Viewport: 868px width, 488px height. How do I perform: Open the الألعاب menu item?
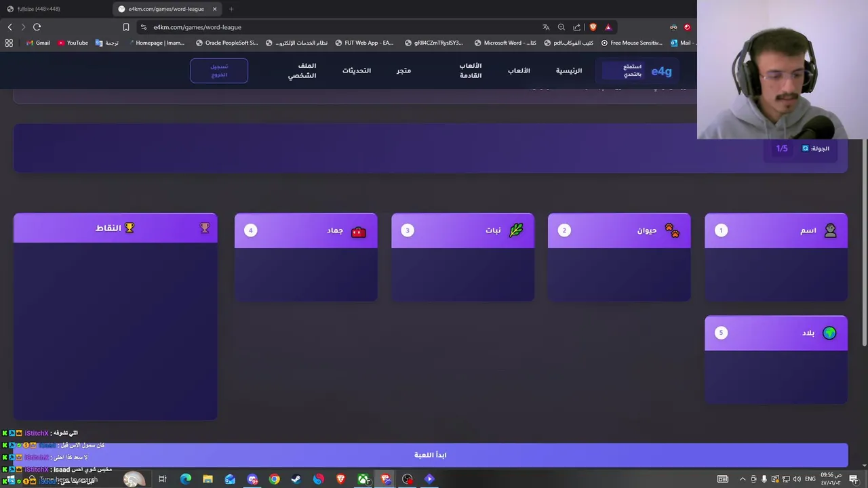pos(519,70)
